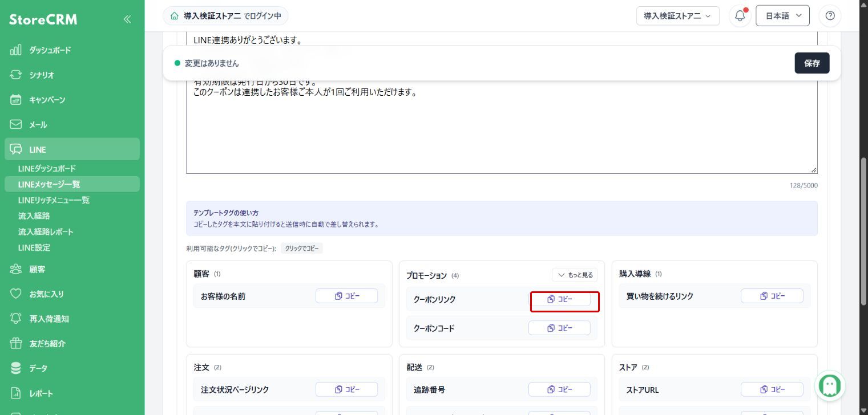This screenshot has width=868, height=415.
Task: Click the テンプレートタグの使い方 heading
Action: pos(226,213)
